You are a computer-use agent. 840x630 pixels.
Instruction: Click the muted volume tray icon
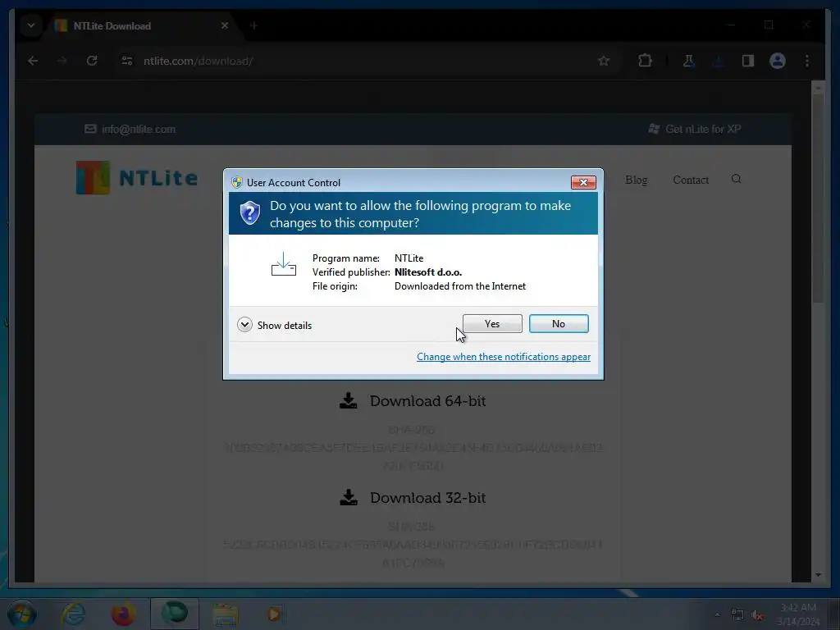757,615
